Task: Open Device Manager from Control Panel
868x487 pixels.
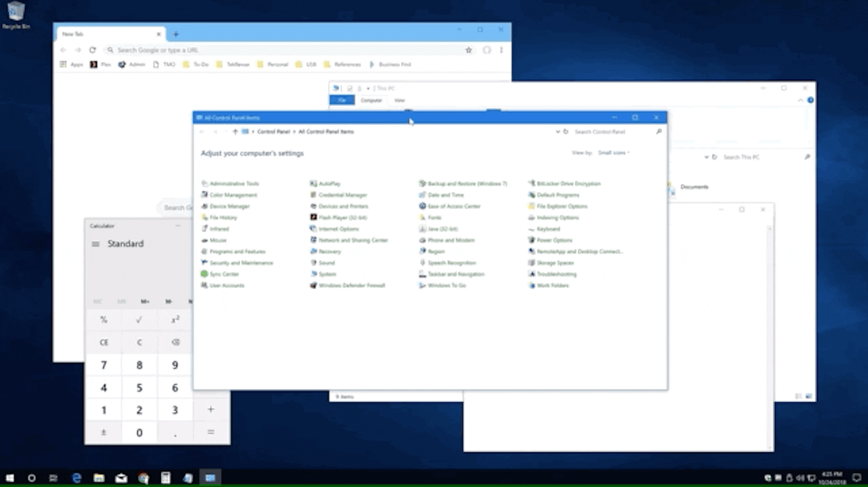Action: (x=230, y=206)
